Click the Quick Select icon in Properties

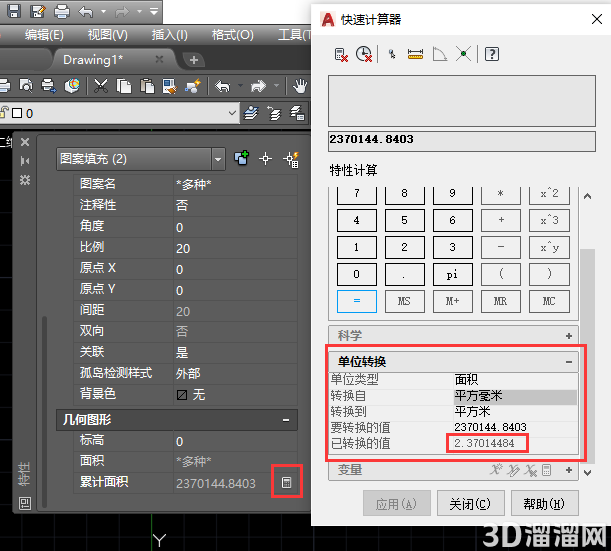click(x=291, y=159)
